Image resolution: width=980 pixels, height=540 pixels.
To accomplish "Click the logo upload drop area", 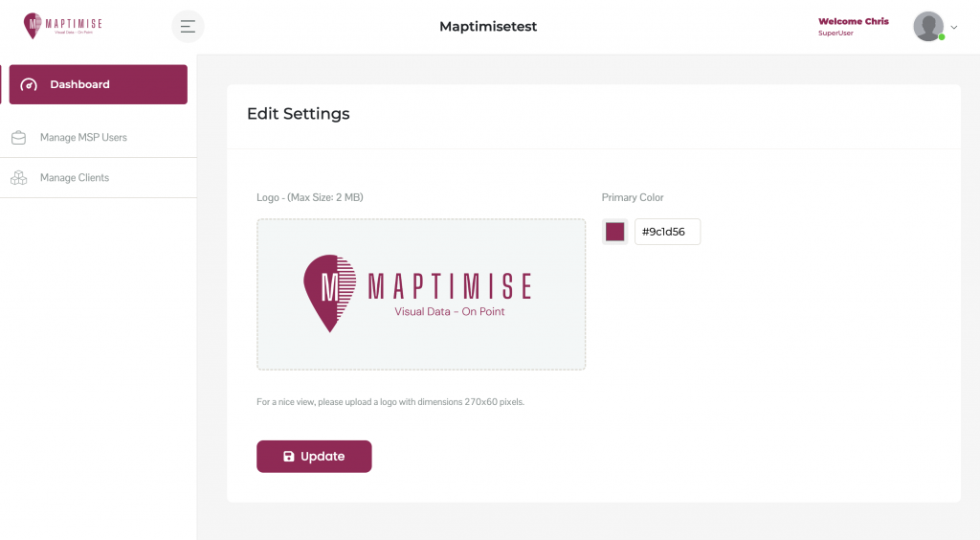I will pos(421,294).
